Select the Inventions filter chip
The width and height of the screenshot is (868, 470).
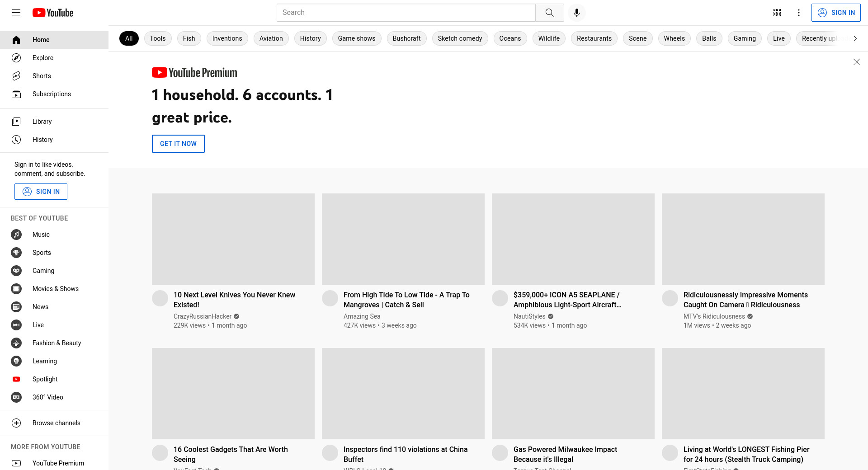pyautogui.click(x=227, y=38)
